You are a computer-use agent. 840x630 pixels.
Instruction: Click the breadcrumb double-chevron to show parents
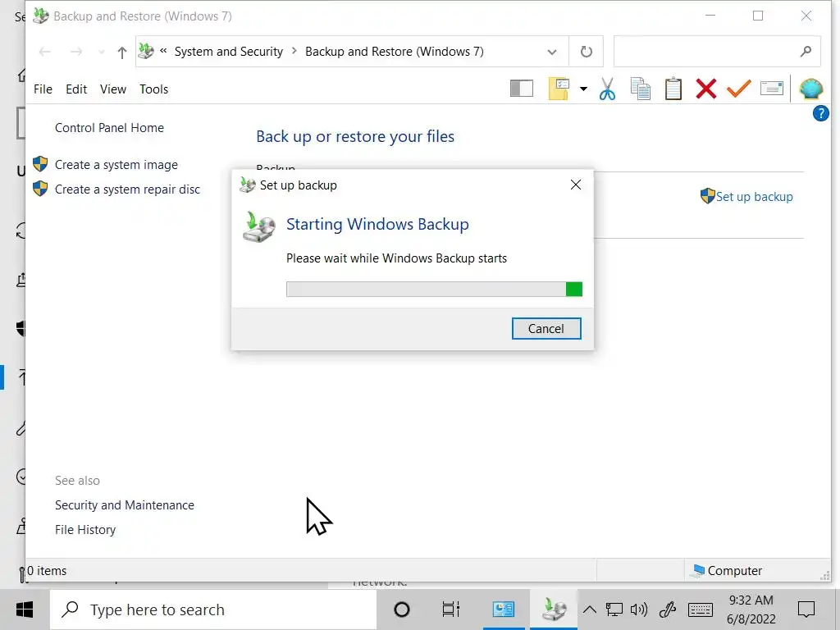click(163, 51)
